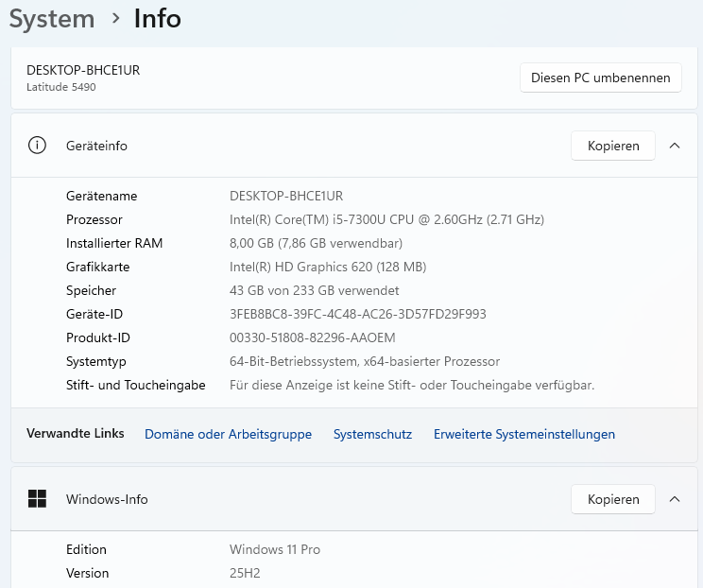The width and height of the screenshot is (703, 588).
Task: Click the Geräte-ID label
Action: 94,314
